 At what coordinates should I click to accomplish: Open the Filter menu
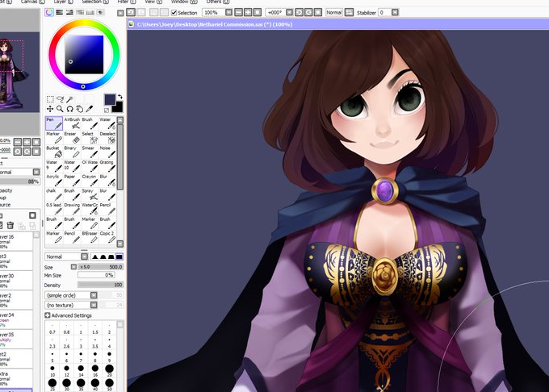(x=127, y=2)
